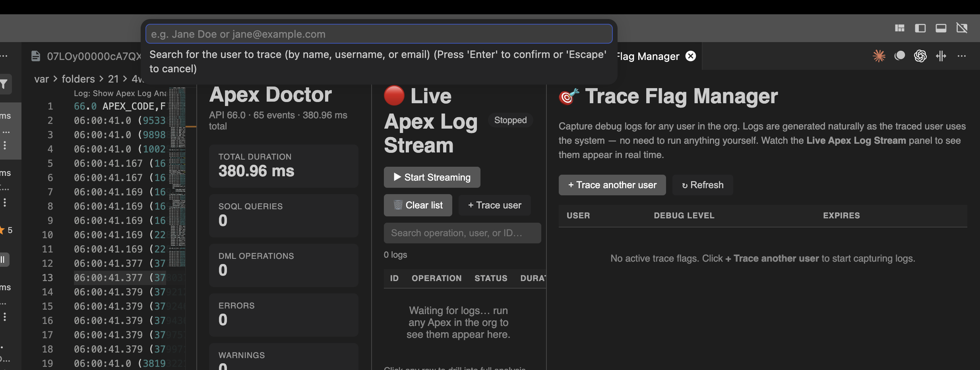Open kebab menu of the highlighted sidebar item
This screenshot has height=370, width=980.
click(5, 145)
